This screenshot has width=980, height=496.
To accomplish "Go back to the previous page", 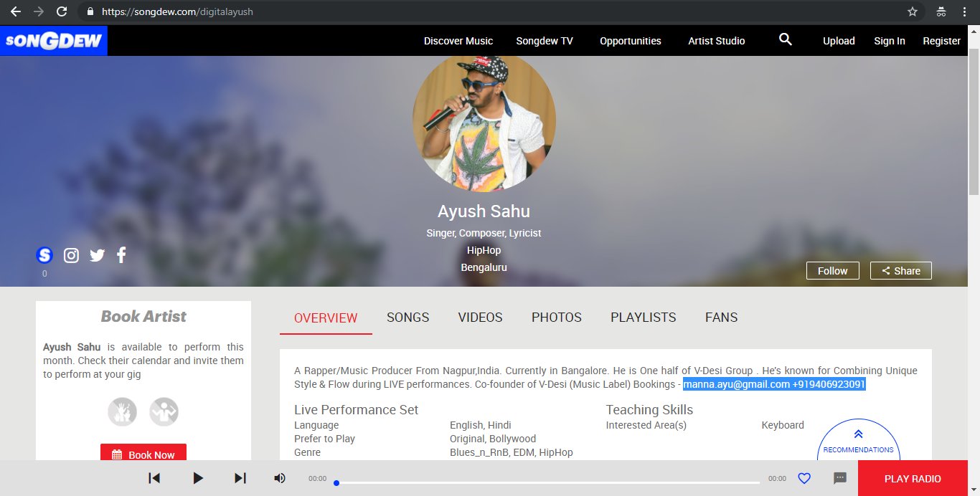I will 15,11.
